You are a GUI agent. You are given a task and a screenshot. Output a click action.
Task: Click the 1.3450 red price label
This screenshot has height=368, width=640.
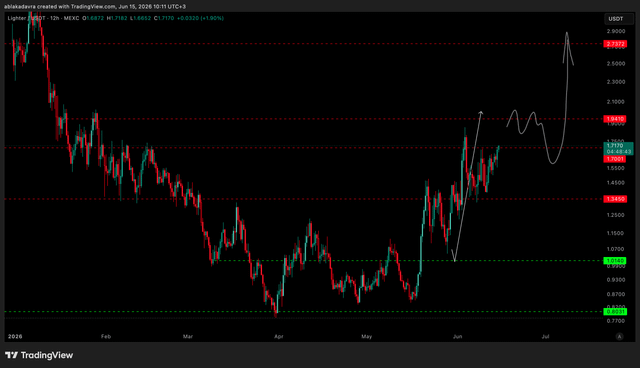tap(615, 199)
